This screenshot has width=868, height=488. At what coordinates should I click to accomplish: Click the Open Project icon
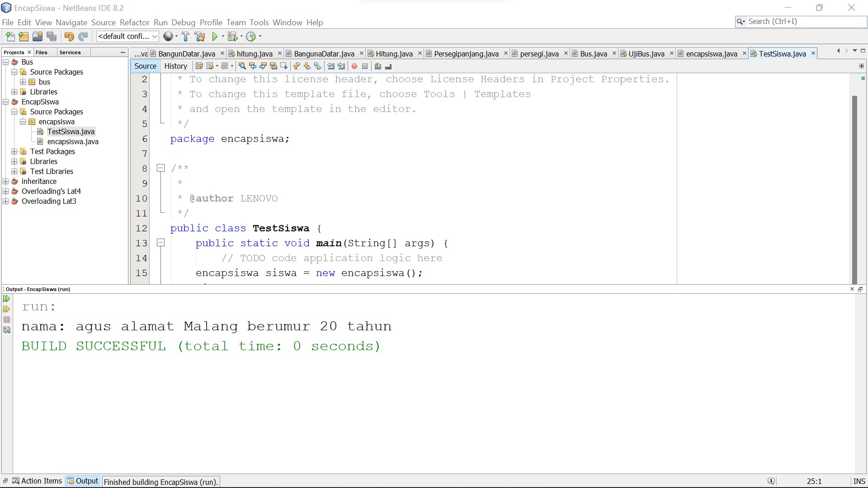(x=38, y=37)
